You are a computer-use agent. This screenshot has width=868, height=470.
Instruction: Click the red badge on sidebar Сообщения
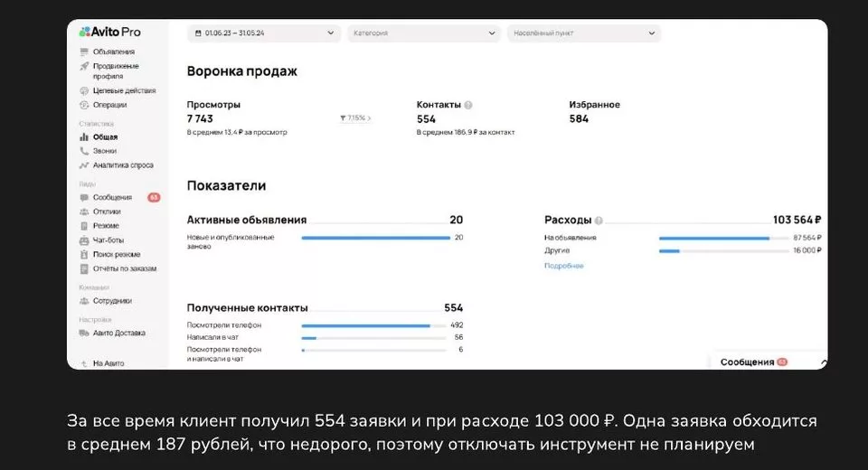click(154, 197)
